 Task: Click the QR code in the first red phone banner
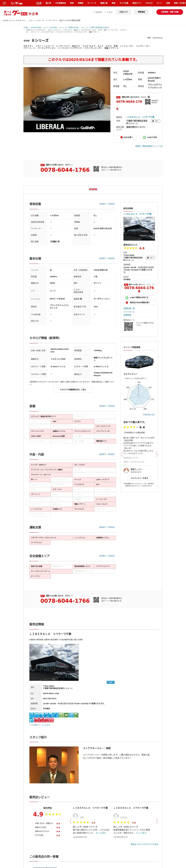pyautogui.click(x=96, y=169)
